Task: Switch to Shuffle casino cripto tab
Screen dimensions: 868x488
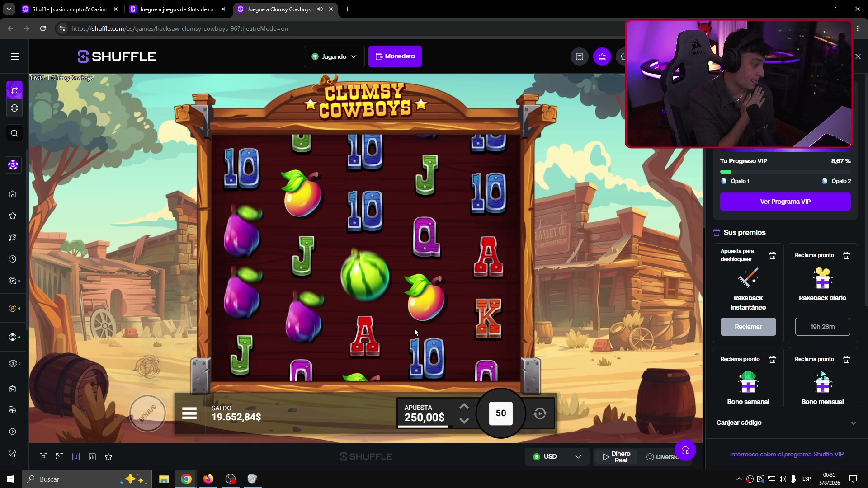Action: 70,9
